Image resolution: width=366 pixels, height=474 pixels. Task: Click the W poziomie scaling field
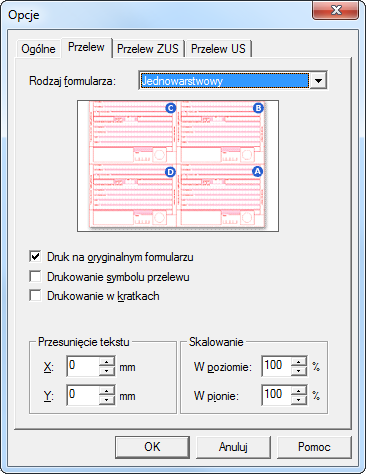click(277, 366)
